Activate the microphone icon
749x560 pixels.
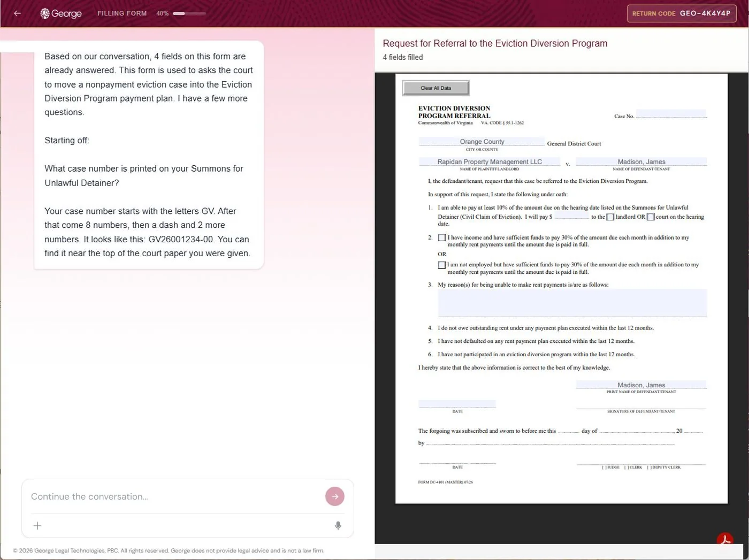click(x=338, y=526)
